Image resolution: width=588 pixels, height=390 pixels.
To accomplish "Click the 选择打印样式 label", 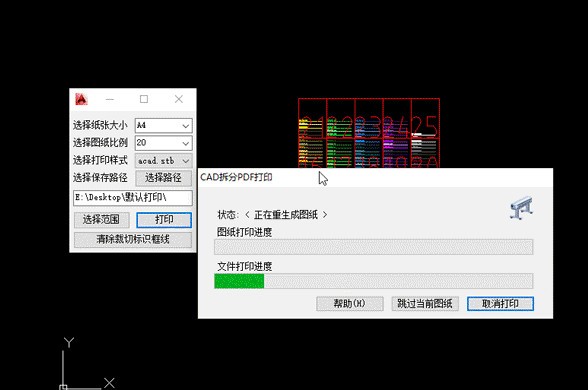I will coord(100,160).
